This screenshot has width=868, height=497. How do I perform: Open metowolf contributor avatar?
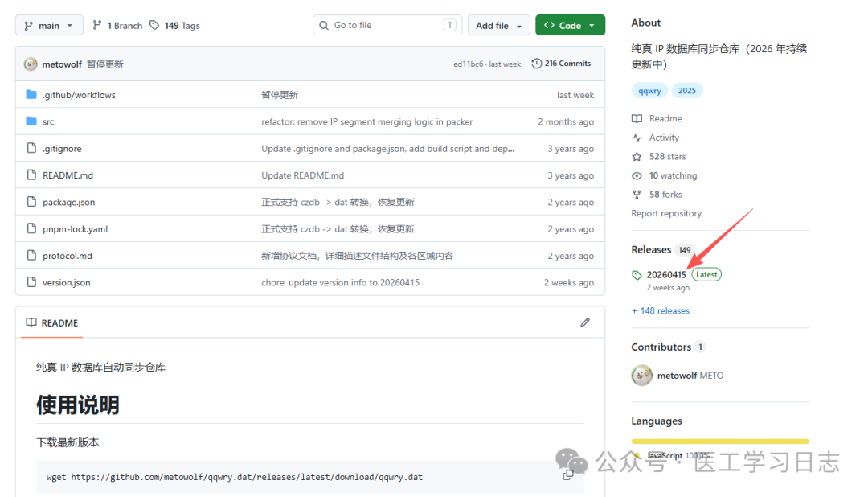tap(641, 375)
